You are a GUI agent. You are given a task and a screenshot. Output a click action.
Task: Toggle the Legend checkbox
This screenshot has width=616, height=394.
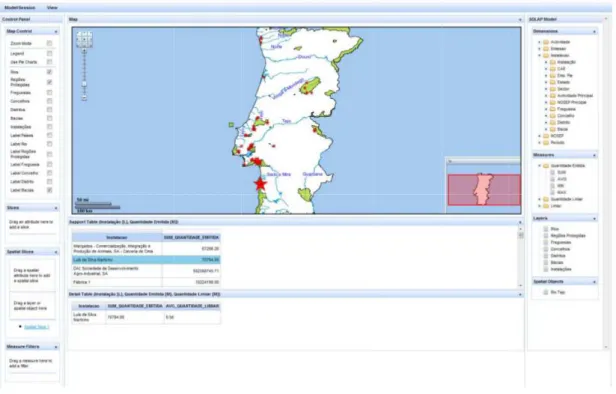(49, 53)
